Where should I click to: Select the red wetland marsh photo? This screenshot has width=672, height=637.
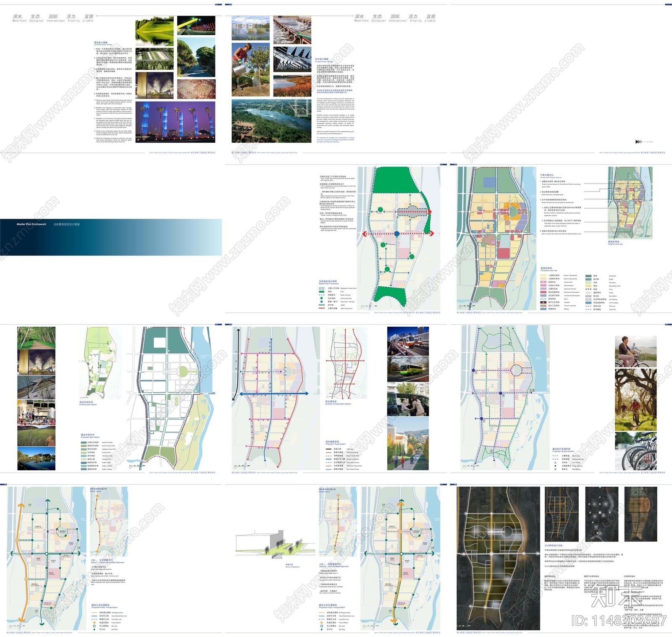pos(292,86)
